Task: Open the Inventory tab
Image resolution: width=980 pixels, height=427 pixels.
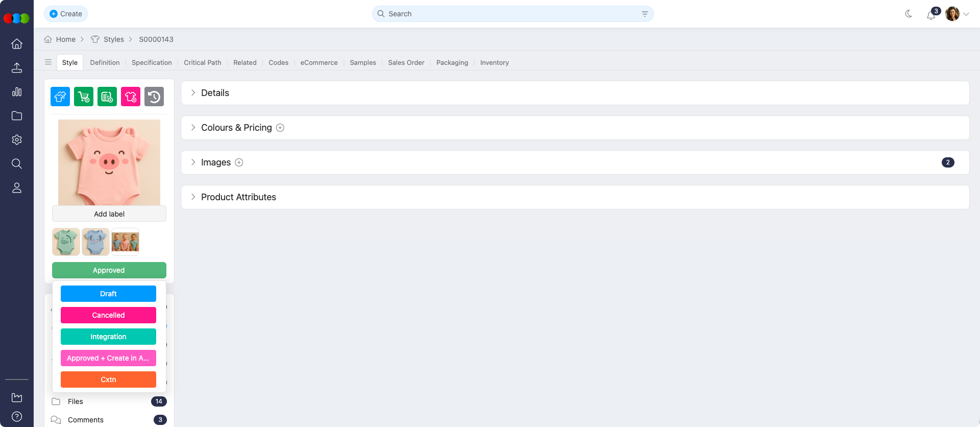Action: click(x=495, y=62)
